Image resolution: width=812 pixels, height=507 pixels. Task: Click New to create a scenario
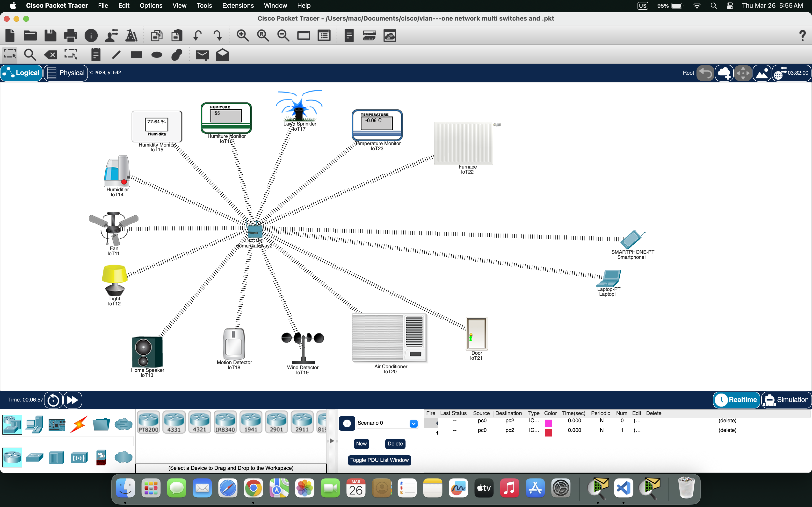pyautogui.click(x=361, y=444)
